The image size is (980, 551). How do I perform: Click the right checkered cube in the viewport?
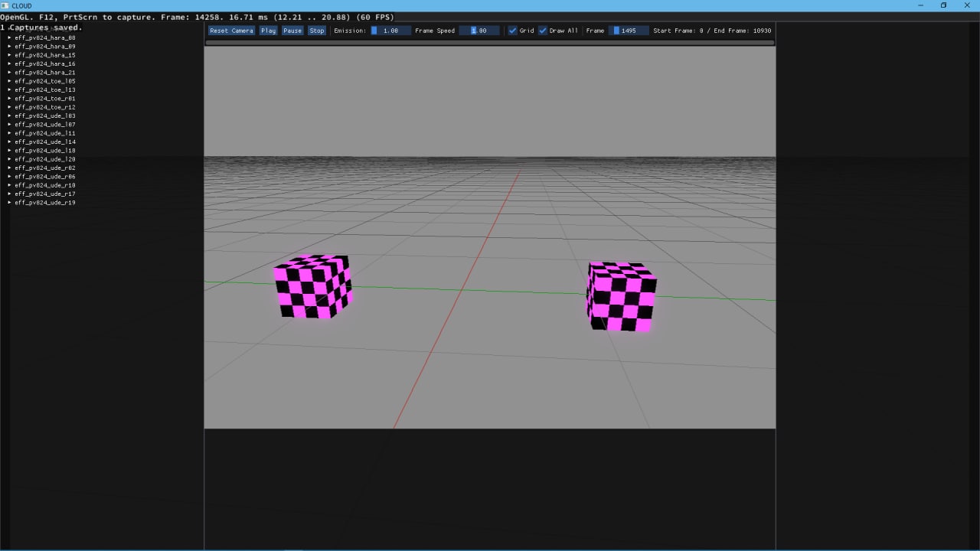622,297
